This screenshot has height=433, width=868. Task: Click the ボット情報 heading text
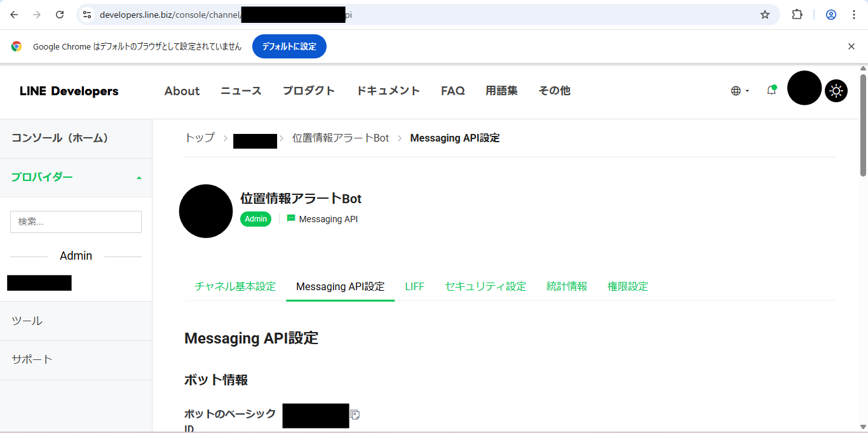[x=216, y=380]
